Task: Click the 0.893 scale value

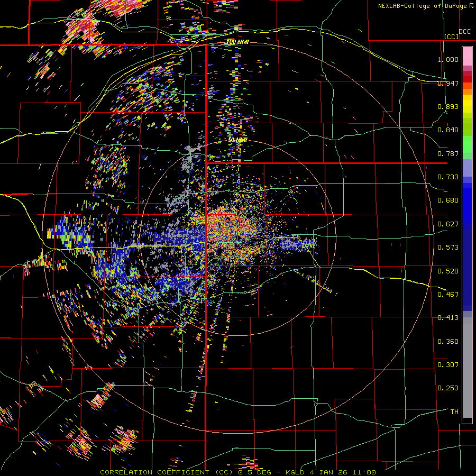Action: tap(448, 106)
